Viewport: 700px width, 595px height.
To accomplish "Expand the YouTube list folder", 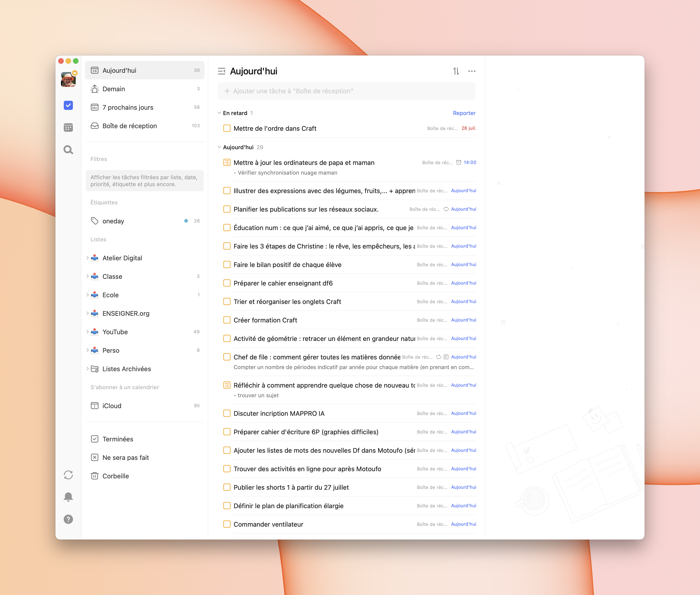I will 88,332.
